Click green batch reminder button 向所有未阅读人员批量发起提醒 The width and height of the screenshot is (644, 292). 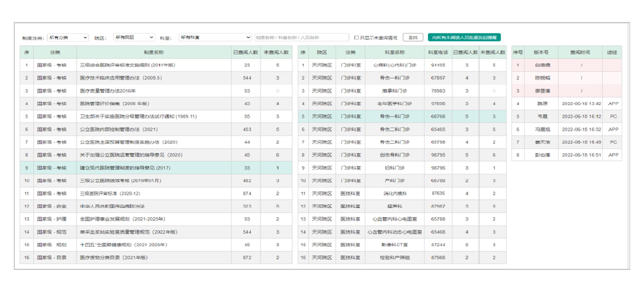pyautogui.click(x=464, y=37)
